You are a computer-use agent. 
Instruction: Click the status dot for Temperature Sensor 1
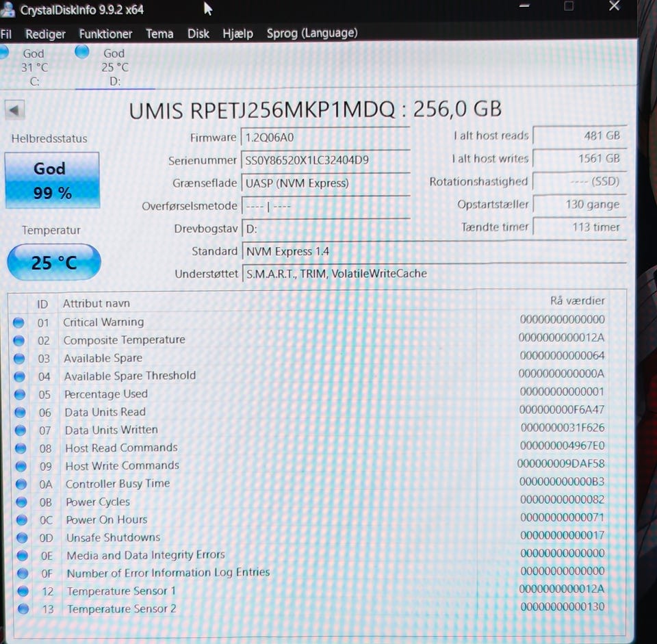click(23, 591)
